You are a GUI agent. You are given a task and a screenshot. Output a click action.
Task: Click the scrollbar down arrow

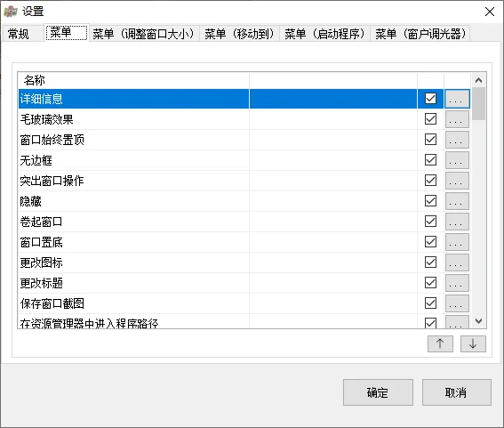pyautogui.click(x=478, y=321)
